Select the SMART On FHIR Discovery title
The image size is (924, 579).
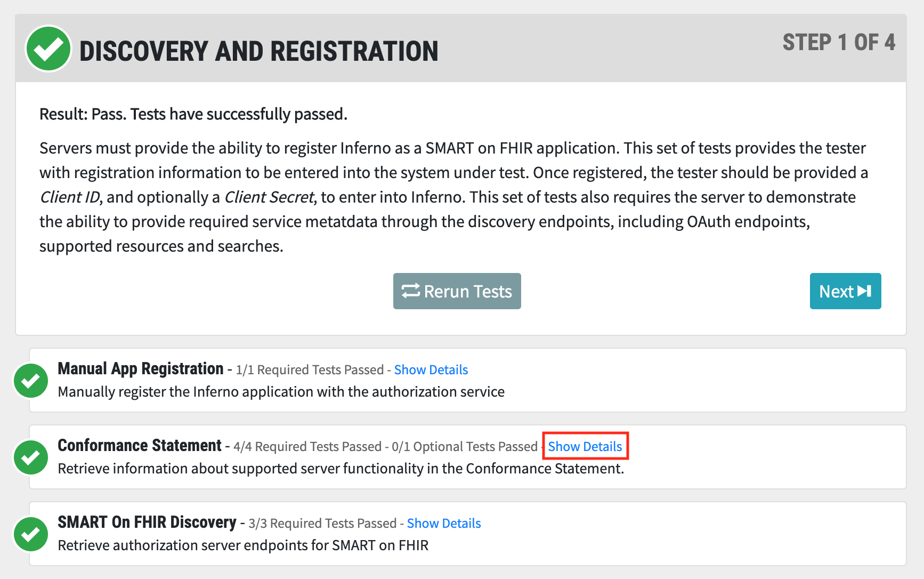147,522
